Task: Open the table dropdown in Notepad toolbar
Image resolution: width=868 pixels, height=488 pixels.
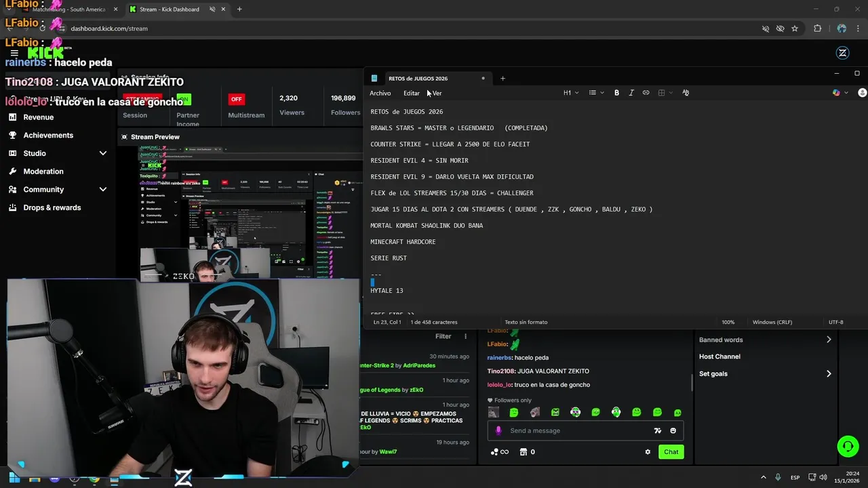Action: point(665,93)
